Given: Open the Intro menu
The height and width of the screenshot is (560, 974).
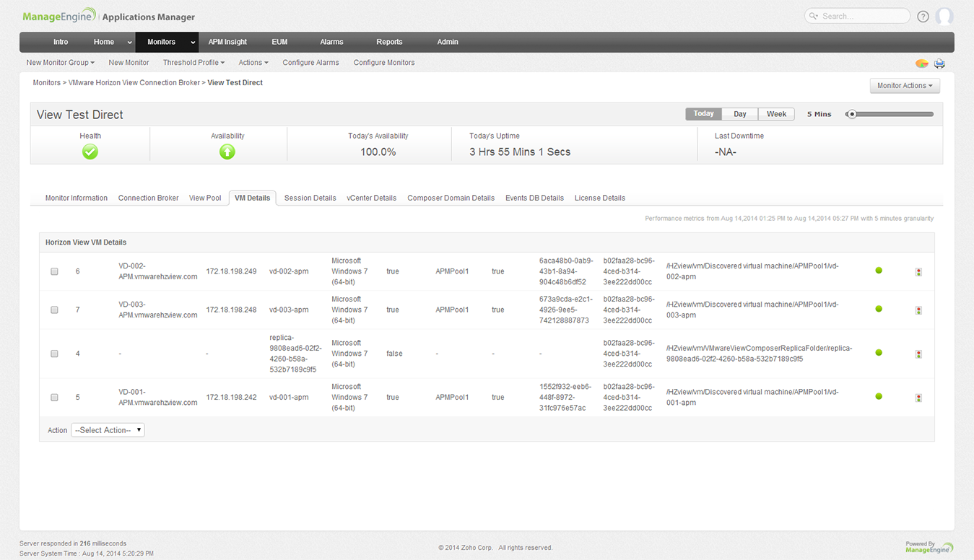Looking at the screenshot, I should click(x=61, y=42).
